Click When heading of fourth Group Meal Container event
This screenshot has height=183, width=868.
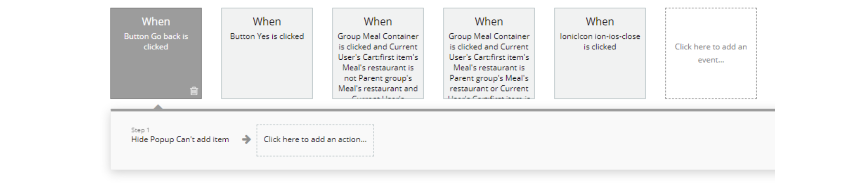489,21
